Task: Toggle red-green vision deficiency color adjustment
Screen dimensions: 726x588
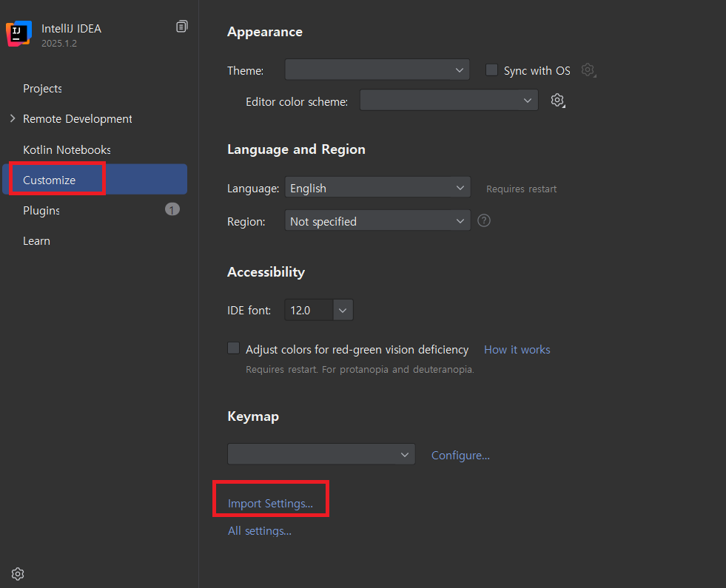Action: pos(234,348)
